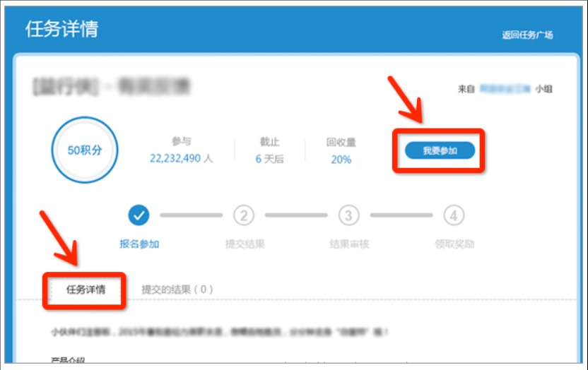This screenshot has width=588, height=370.
Task: Click the 任务详情 page heading
Action: 62,29
